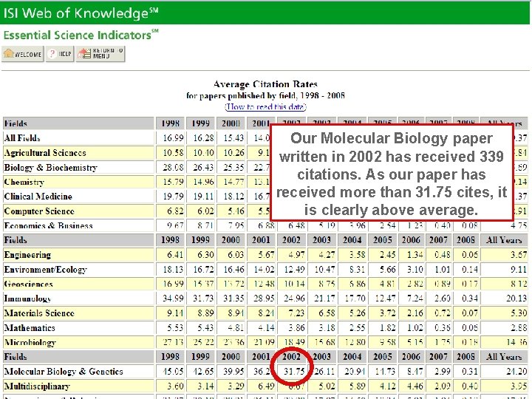Screen dimensions: 532x399
Task: Click the 20.13 Immunology All Years cell
Action: 504,299
